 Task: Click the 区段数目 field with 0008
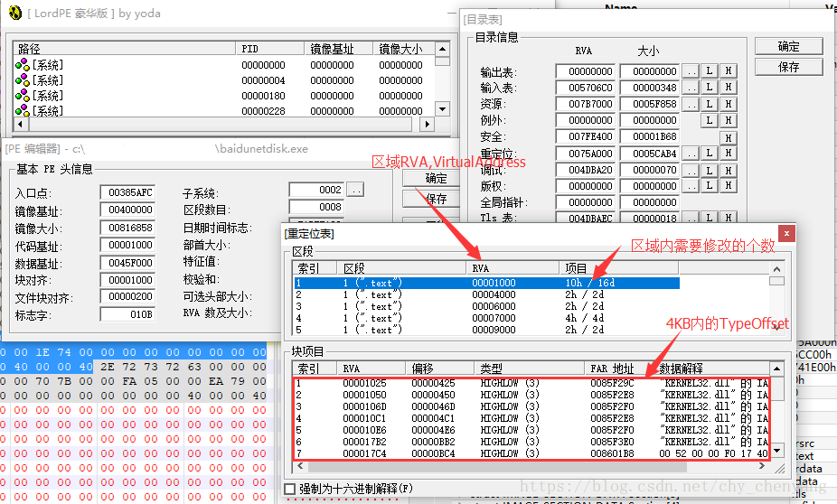click(x=317, y=207)
